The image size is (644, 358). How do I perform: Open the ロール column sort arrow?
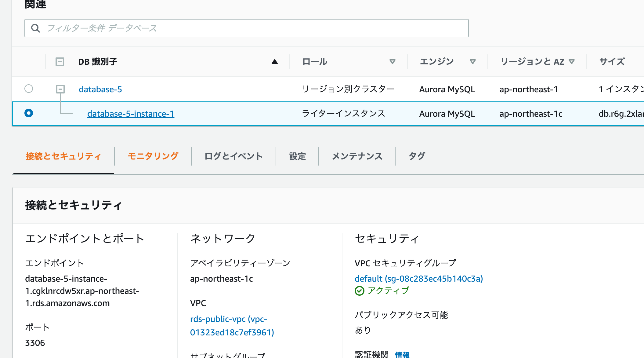click(393, 62)
